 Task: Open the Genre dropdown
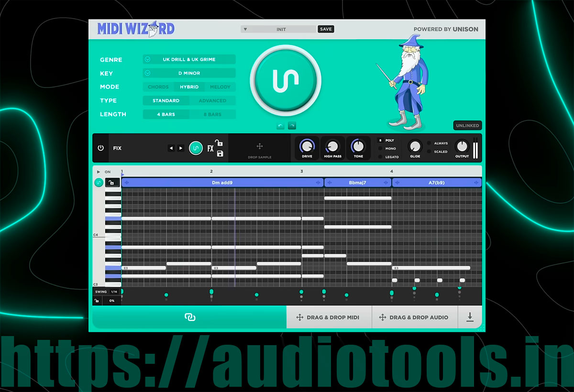click(189, 59)
